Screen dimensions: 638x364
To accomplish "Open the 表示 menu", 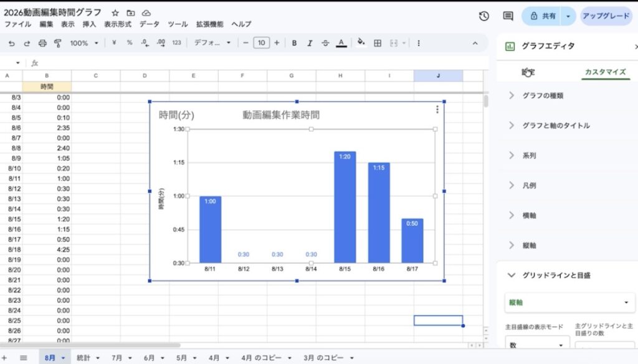I will pos(67,24).
